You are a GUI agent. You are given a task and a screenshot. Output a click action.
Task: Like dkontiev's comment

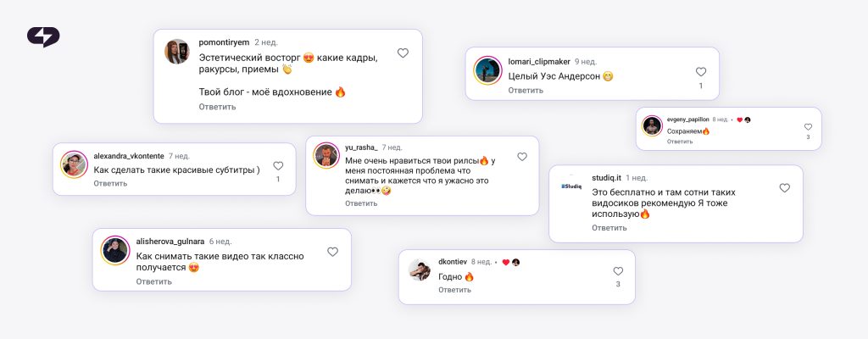(618, 271)
